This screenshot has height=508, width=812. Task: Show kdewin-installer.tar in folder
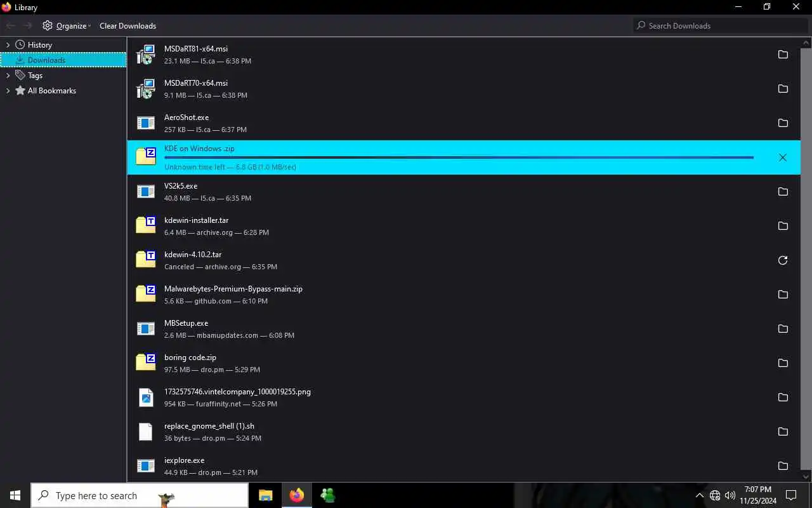783,226
